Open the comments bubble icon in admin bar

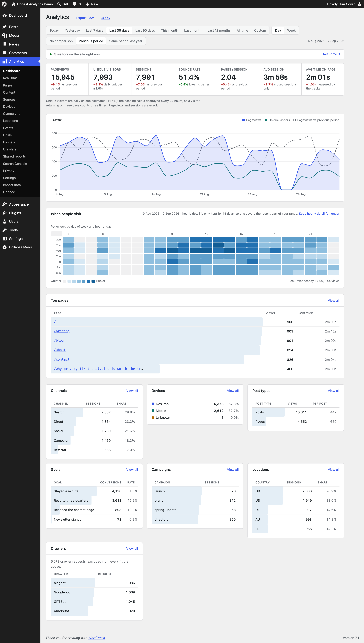coord(74,4)
